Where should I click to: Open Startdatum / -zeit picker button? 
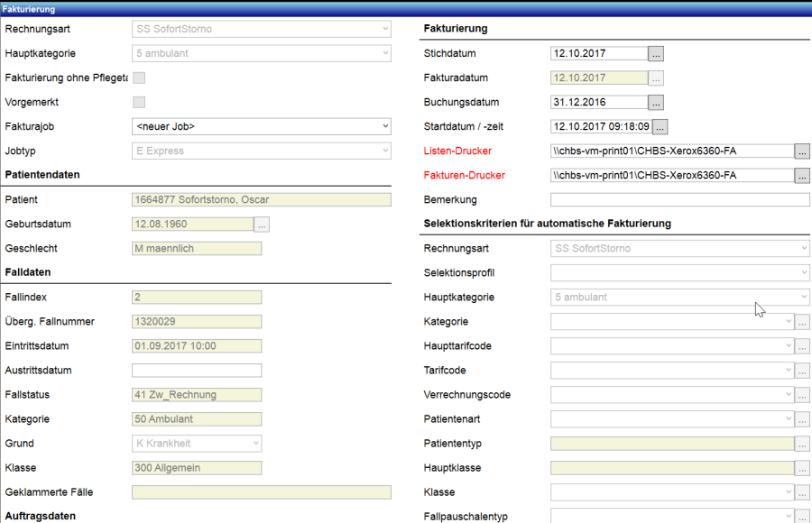coord(660,126)
